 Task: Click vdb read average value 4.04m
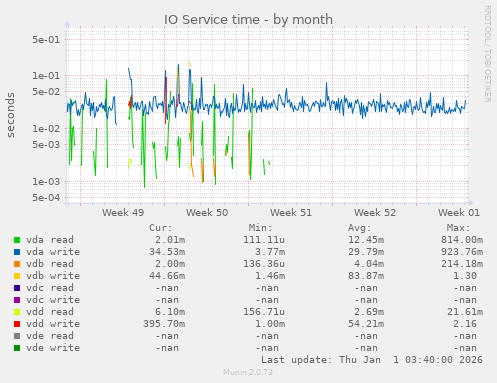[x=369, y=264]
